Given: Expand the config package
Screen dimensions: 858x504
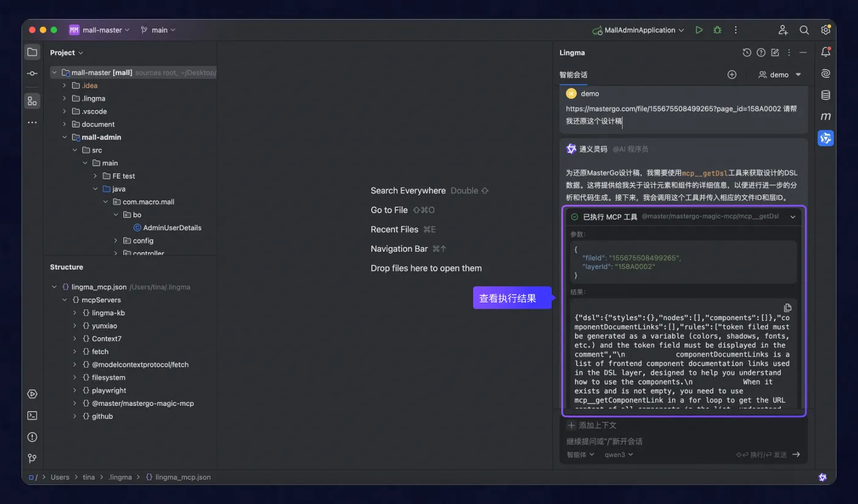Looking at the screenshot, I should 116,241.
